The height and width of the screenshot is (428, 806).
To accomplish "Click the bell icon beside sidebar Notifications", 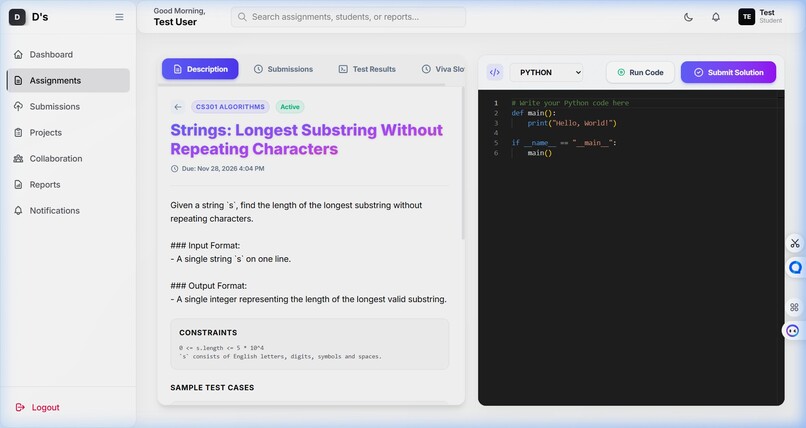I will [19, 211].
